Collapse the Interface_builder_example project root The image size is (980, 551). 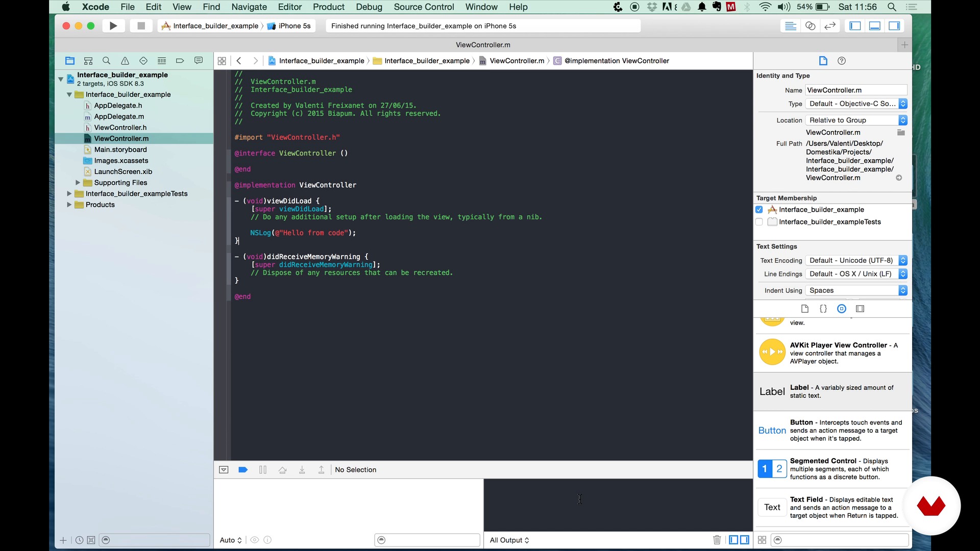(x=61, y=79)
